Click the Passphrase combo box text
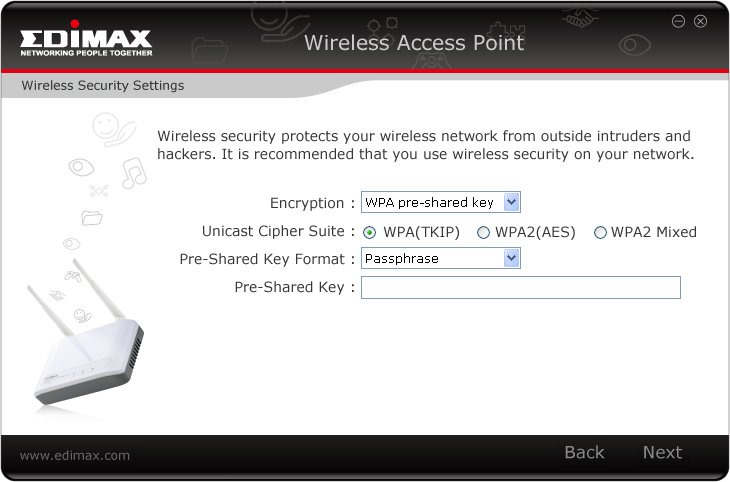 click(401, 258)
